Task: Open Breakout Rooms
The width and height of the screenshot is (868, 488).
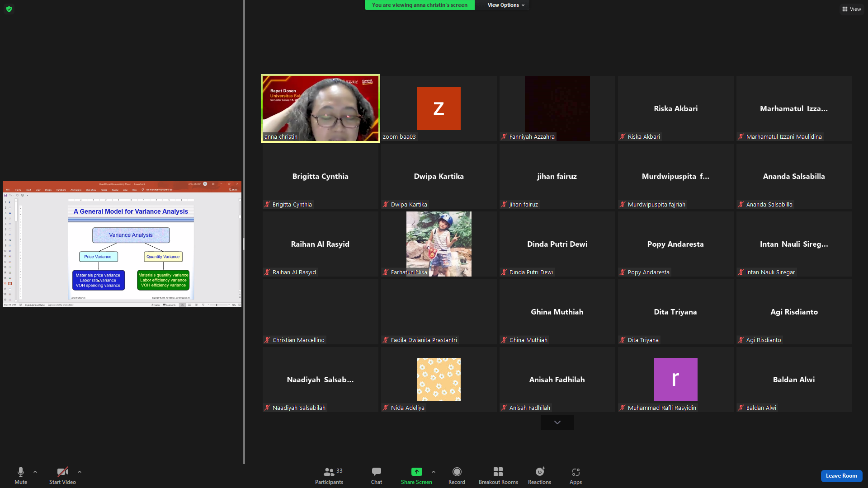Action: click(x=498, y=476)
